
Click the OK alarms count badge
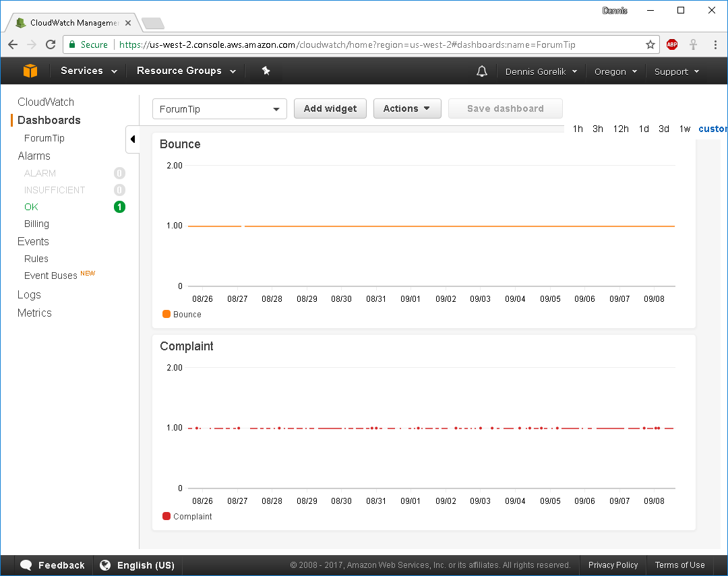tap(119, 207)
